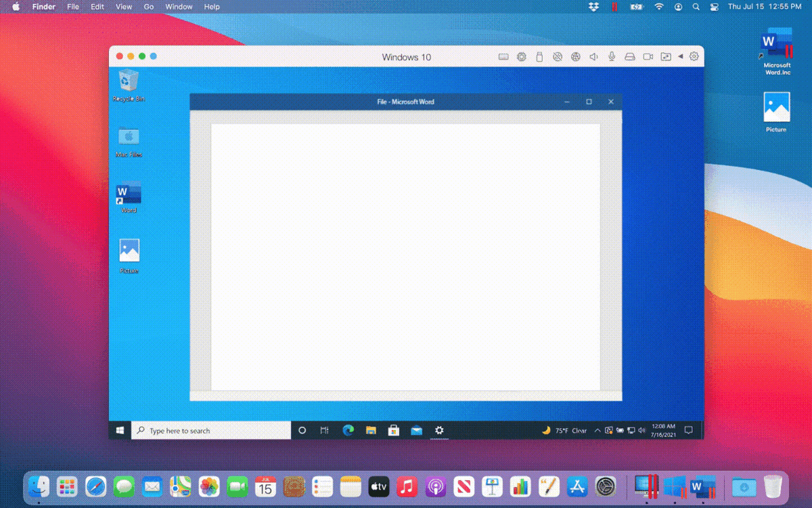The image size is (812, 508).
Task: Click the microphone icon in VM toolbar
Action: (x=612, y=57)
